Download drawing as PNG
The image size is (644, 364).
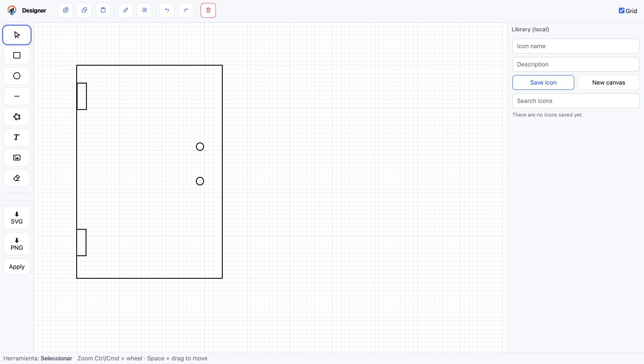click(x=17, y=244)
